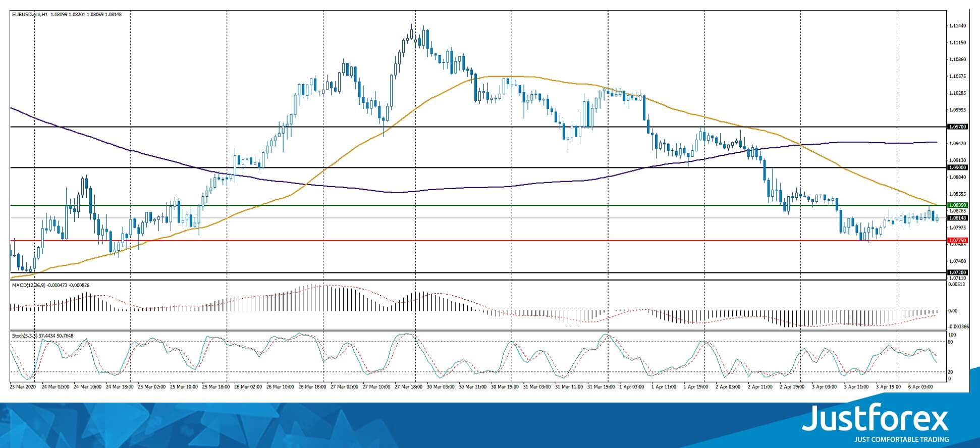This screenshot has width=980, height=448.
Task: Select the 25 Mar 18:00 time label
Action: point(216,387)
